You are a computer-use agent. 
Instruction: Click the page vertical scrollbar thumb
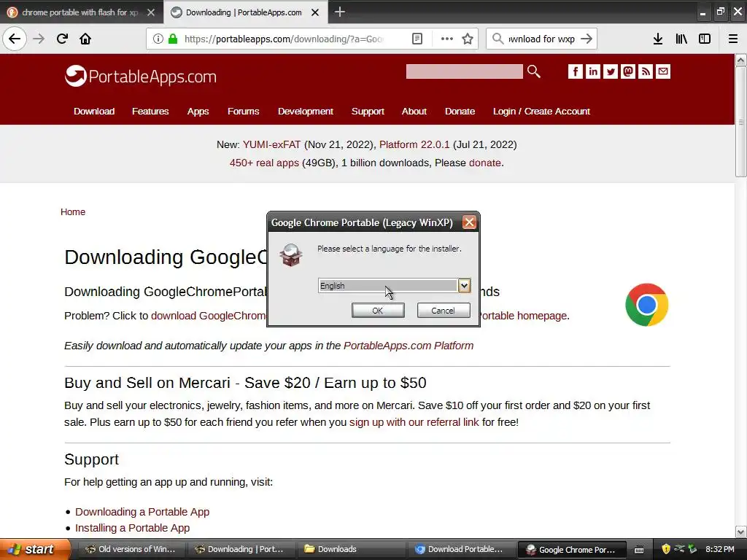[x=740, y=122]
